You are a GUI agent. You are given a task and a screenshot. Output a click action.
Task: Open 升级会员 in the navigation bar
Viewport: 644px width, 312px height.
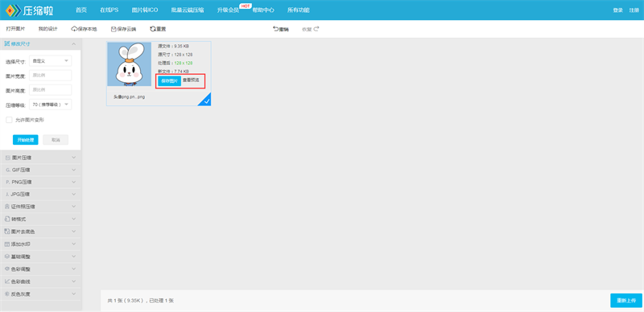[x=228, y=10]
